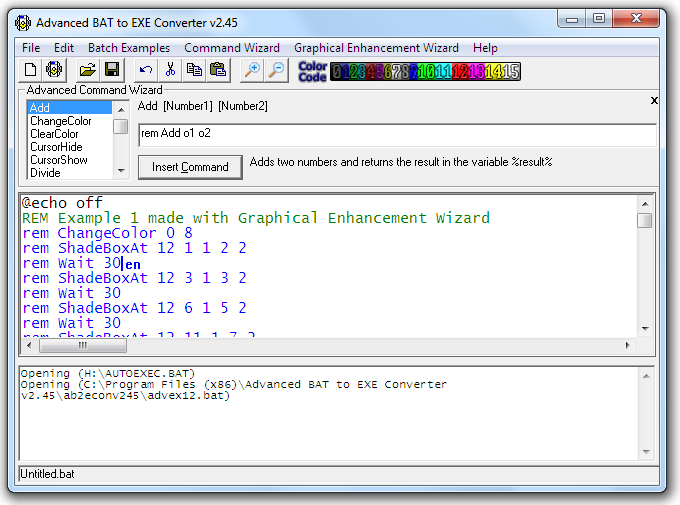The height and width of the screenshot is (505, 680).
Task: Click the 'rem Add o1 o2' input field
Action: coord(397,135)
